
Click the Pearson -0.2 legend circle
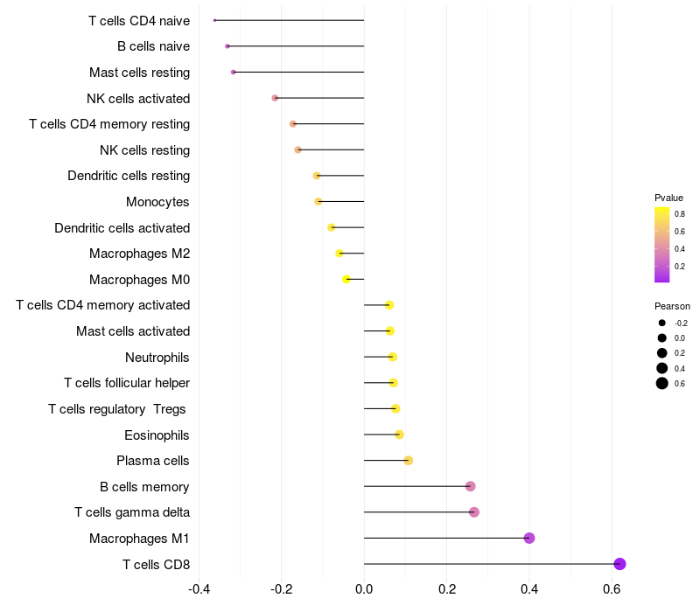662,323
